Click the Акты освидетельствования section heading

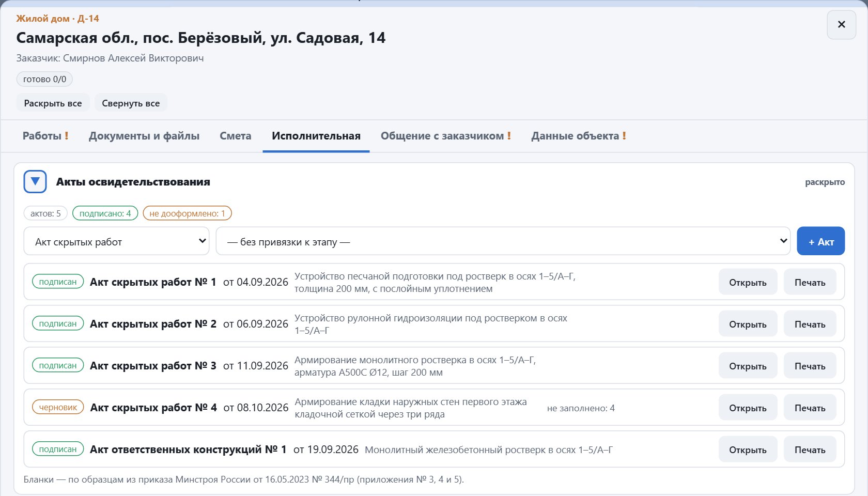133,182
